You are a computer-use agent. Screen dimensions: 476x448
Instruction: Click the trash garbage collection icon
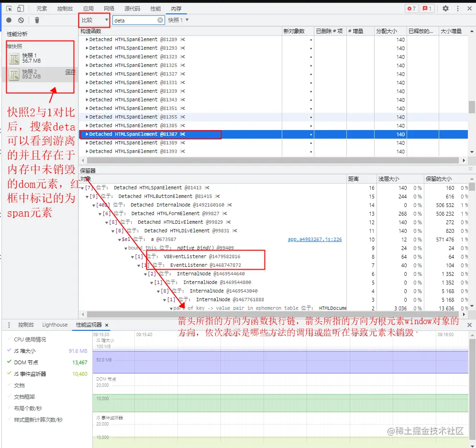[x=37, y=20]
